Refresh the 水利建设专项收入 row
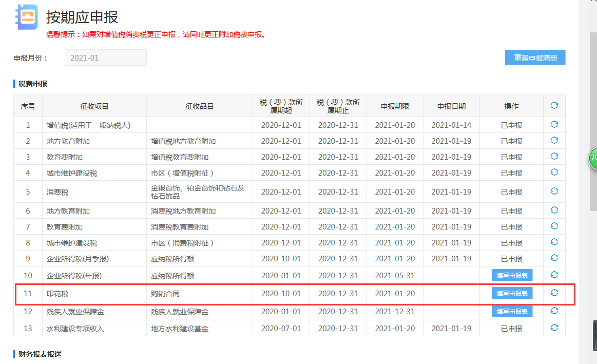Screen dimensions: 597x364 tap(554, 328)
